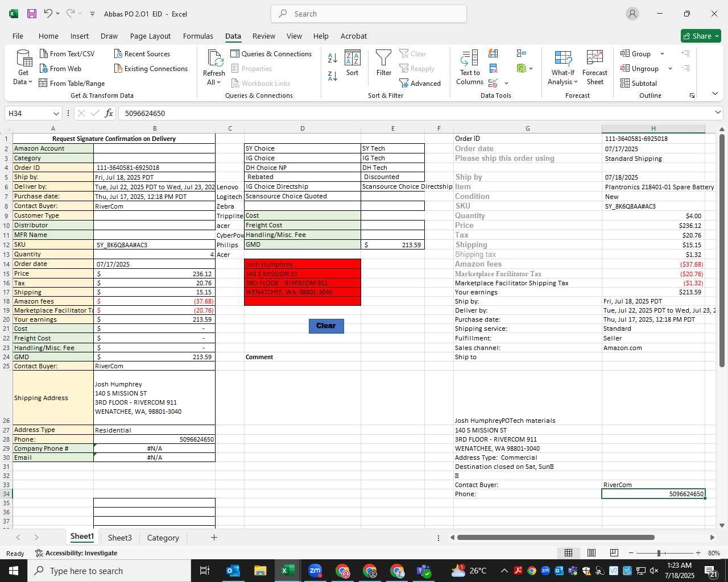
Task: Open Existing Connections
Action: click(x=151, y=68)
